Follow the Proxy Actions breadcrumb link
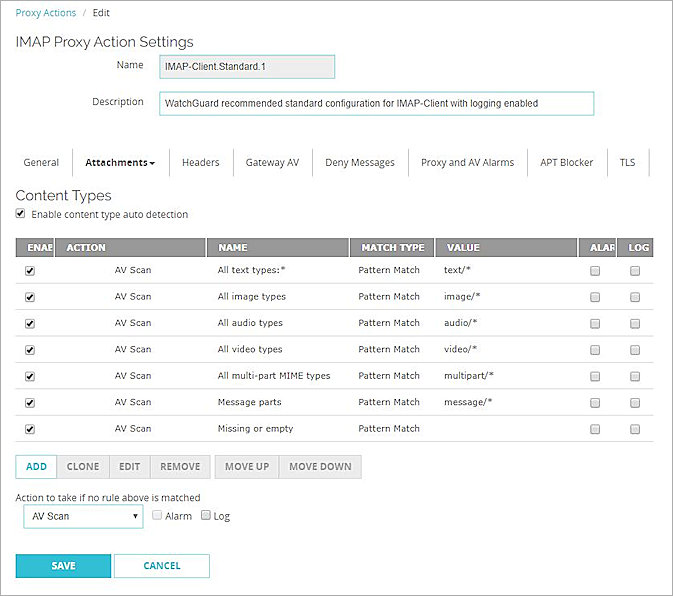 [x=44, y=13]
